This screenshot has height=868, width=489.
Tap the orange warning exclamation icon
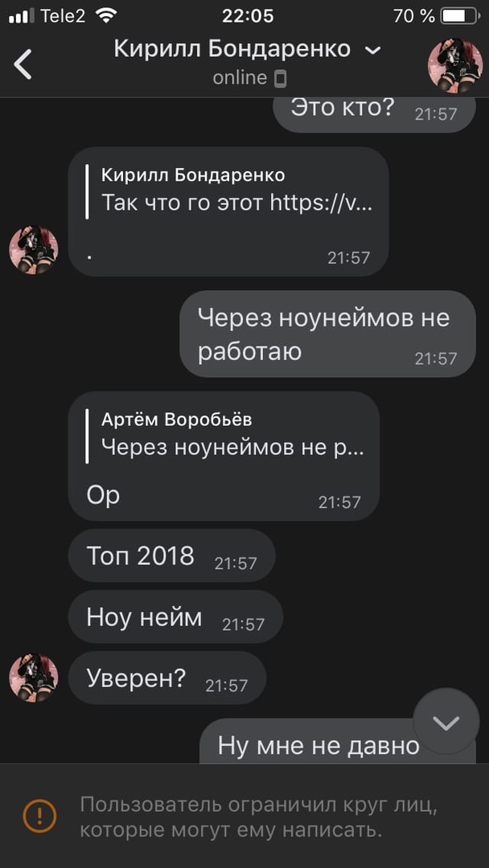pyautogui.click(x=39, y=816)
